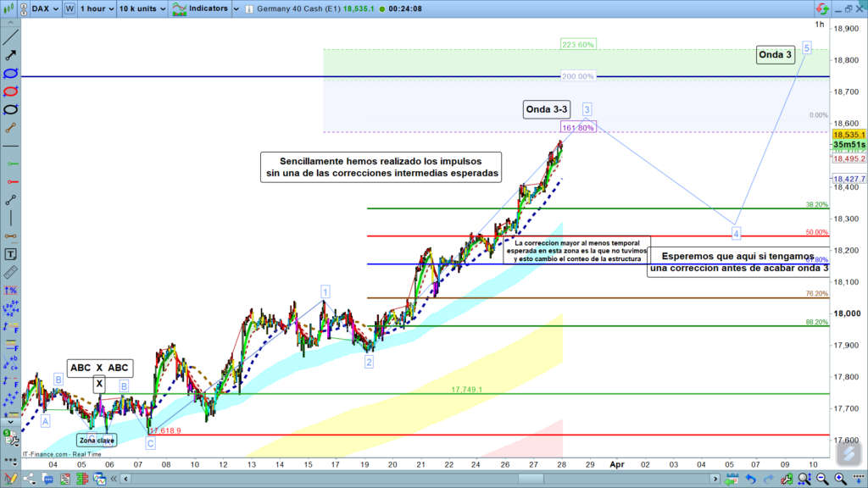Open the Indicators panel
The width and height of the screenshot is (868, 488).
pyautogui.click(x=200, y=8)
